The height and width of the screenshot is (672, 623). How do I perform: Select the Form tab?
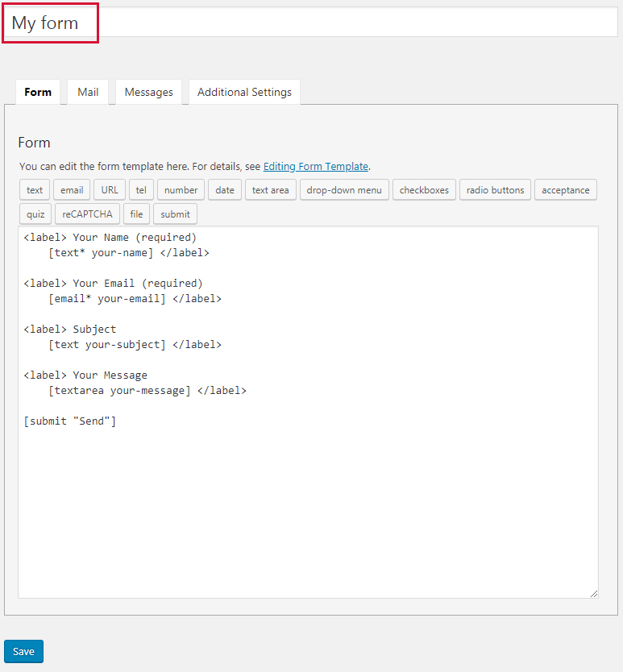point(38,92)
